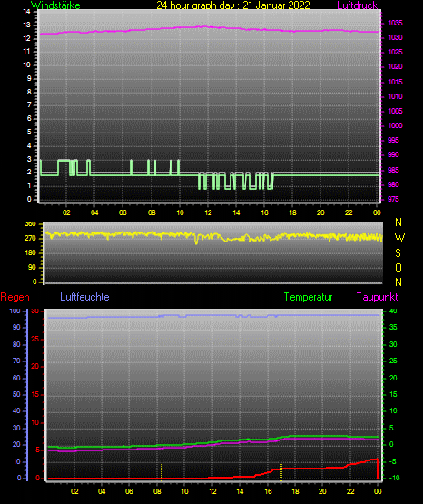Click the blue 100 humidity axis value
Screen dimensions: 423x504
pyautogui.click(x=15, y=311)
